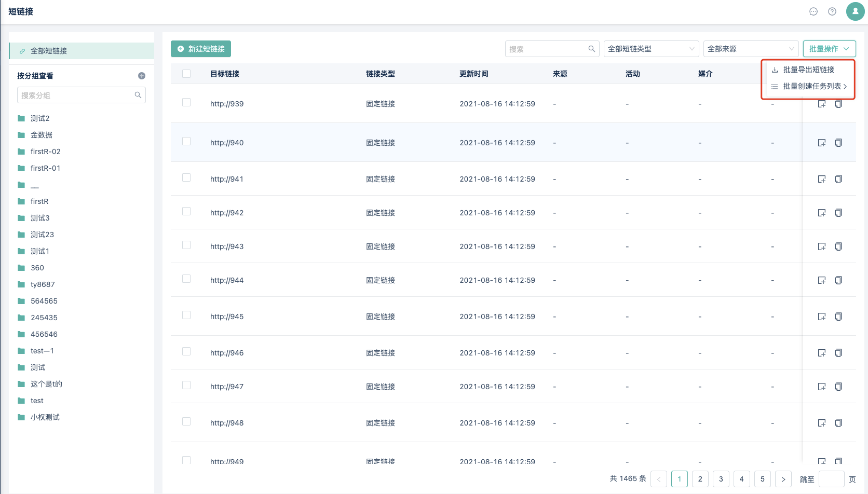The width and height of the screenshot is (868, 494).
Task: Open the 全部来源 source dropdown
Action: (751, 49)
